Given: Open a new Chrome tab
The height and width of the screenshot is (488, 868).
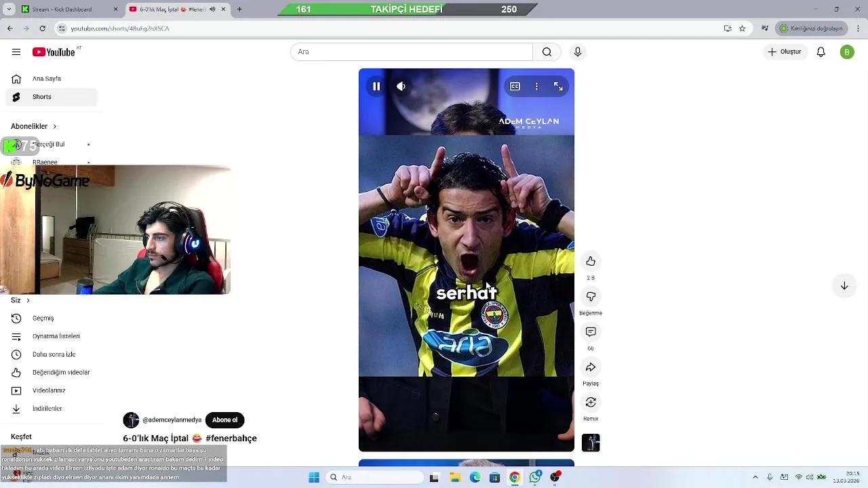Looking at the screenshot, I should tap(239, 9).
